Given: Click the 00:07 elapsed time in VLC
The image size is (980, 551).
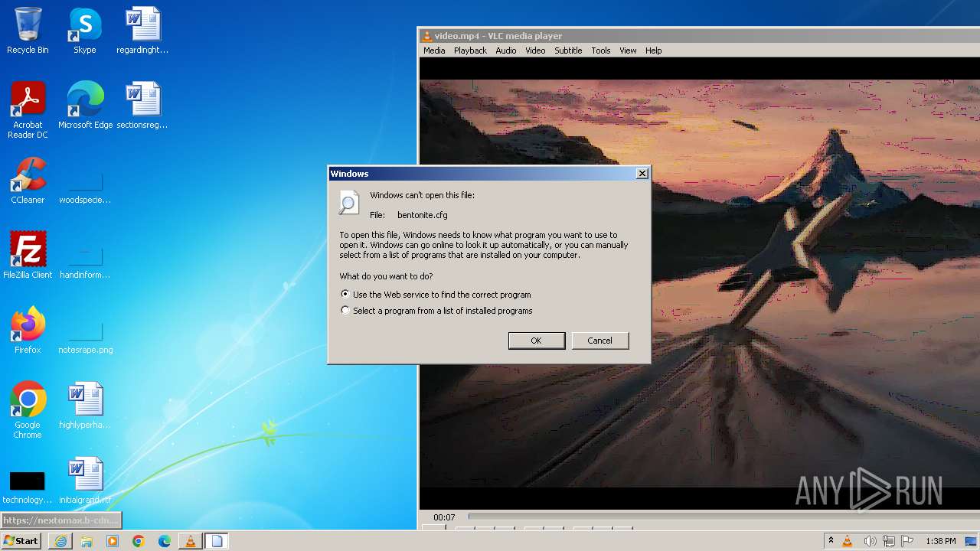Looking at the screenshot, I should (x=444, y=517).
